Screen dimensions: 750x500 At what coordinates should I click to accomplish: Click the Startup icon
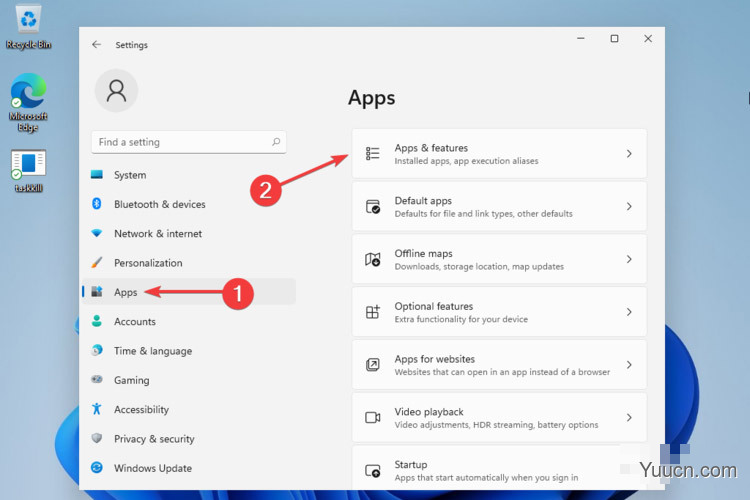[373, 471]
